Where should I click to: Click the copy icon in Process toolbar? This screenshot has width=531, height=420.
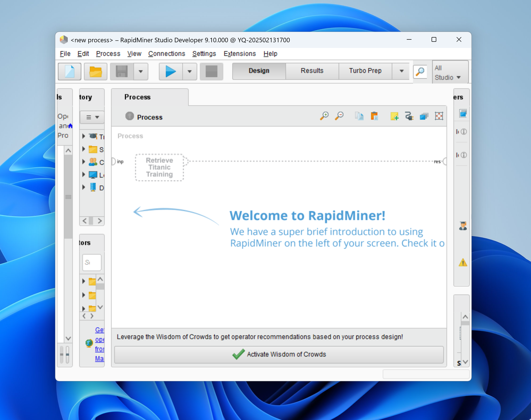(359, 116)
